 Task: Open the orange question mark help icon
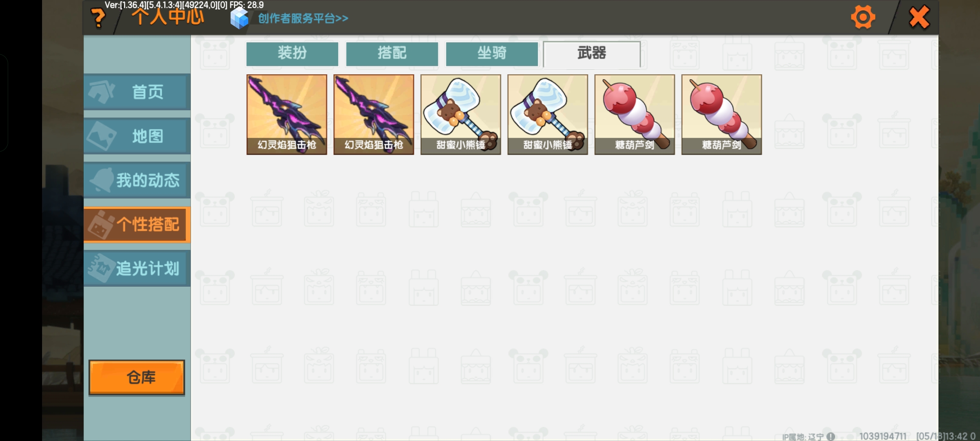[x=98, y=18]
